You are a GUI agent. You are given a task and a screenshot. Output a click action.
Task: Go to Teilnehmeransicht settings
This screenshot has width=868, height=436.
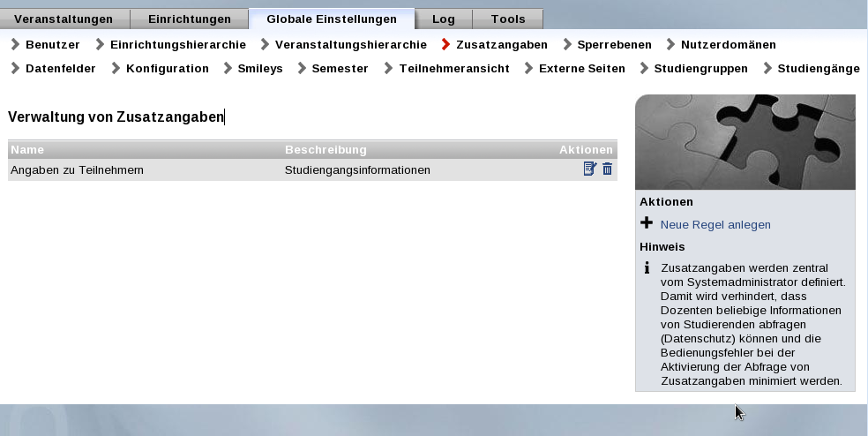453,68
